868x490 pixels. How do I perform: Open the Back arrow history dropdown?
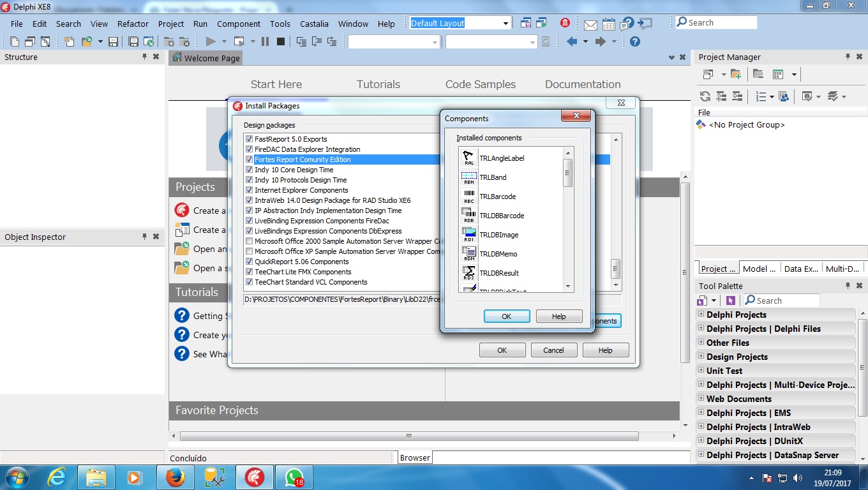585,41
